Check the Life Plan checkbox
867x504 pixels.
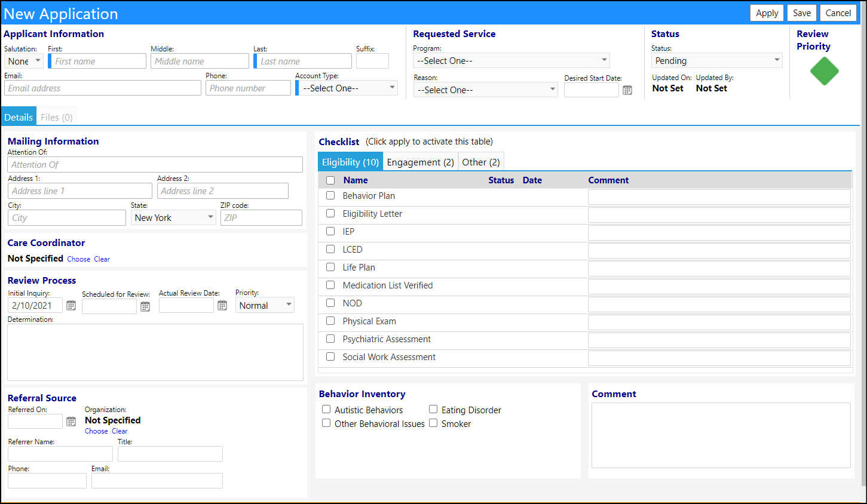330,267
